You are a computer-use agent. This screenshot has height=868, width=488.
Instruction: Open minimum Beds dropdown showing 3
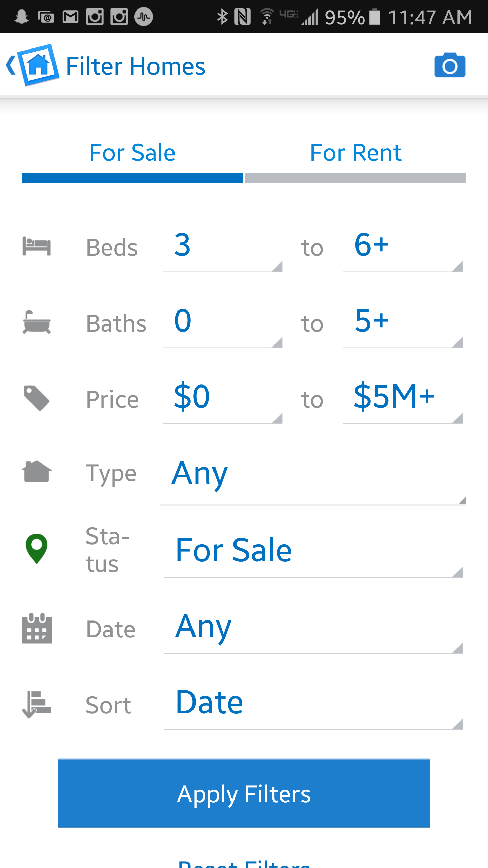coord(223,248)
